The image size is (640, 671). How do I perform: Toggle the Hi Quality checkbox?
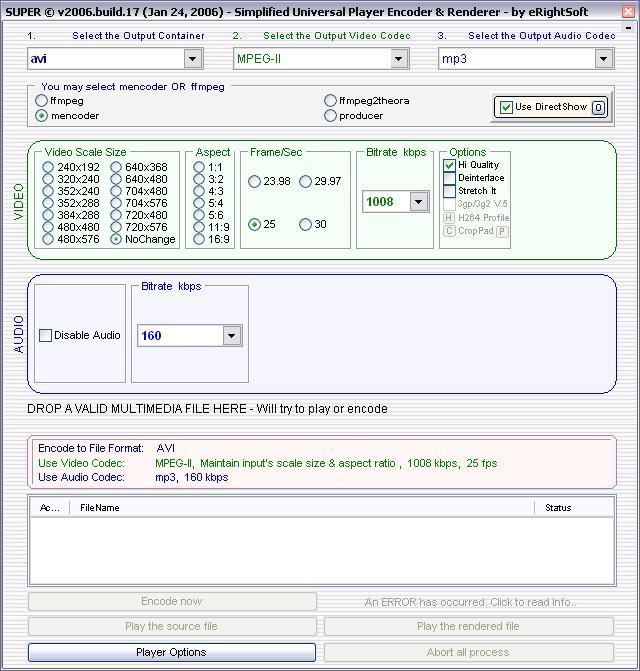(x=449, y=165)
